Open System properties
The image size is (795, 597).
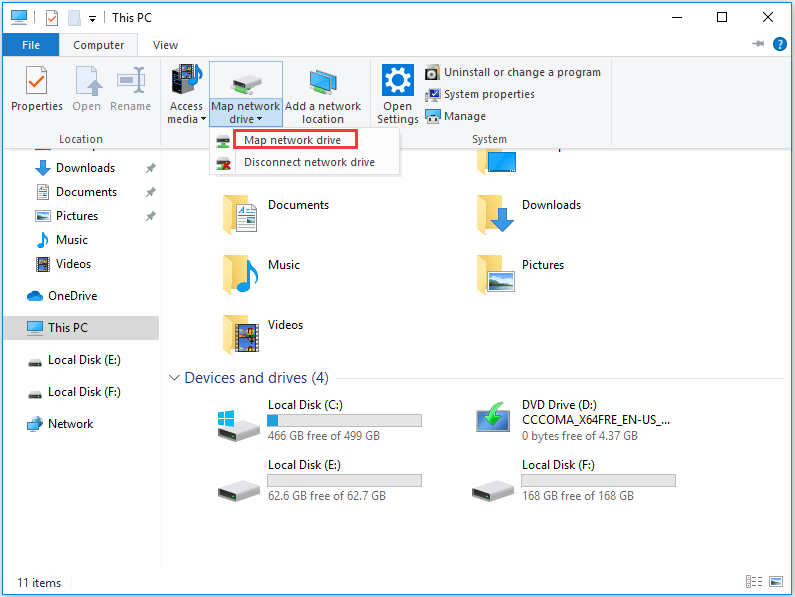(x=480, y=94)
